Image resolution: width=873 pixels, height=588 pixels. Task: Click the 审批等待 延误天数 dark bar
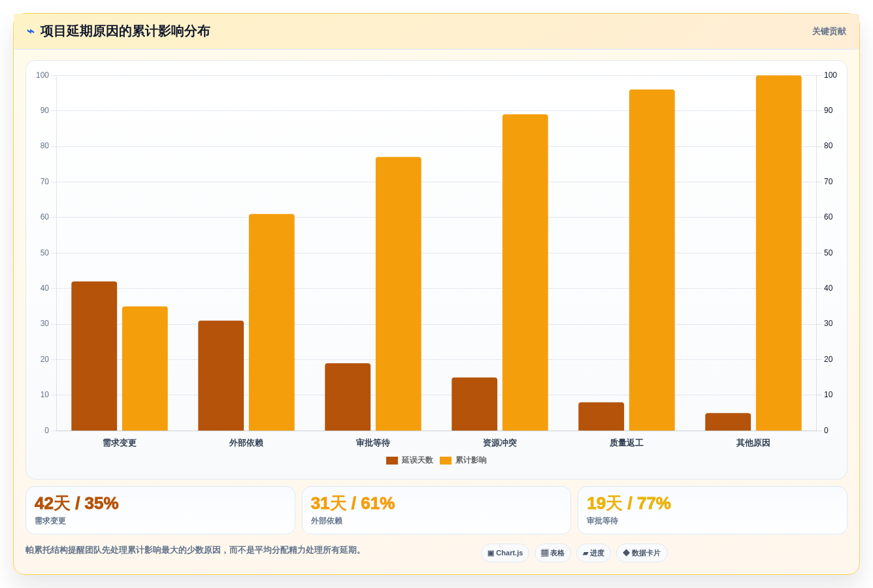(x=348, y=397)
